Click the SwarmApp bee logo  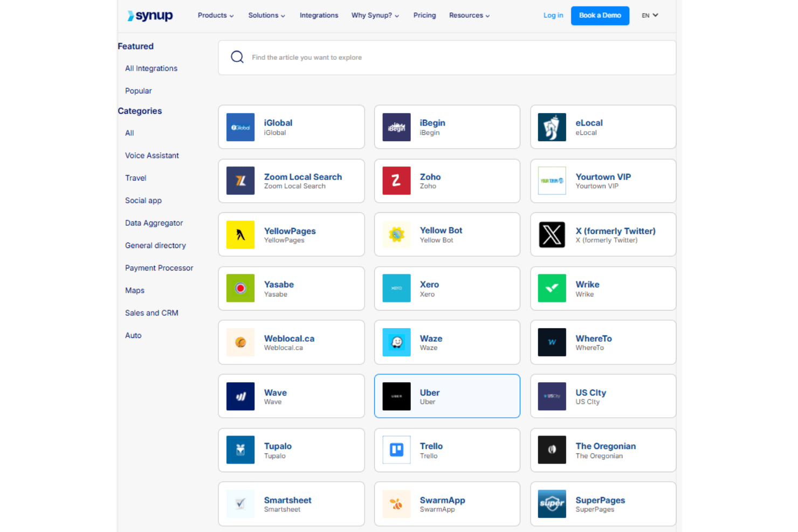point(396,504)
